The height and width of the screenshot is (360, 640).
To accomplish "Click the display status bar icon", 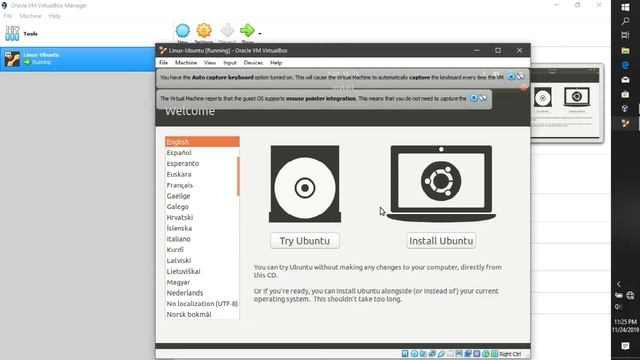I will coord(459,354).
